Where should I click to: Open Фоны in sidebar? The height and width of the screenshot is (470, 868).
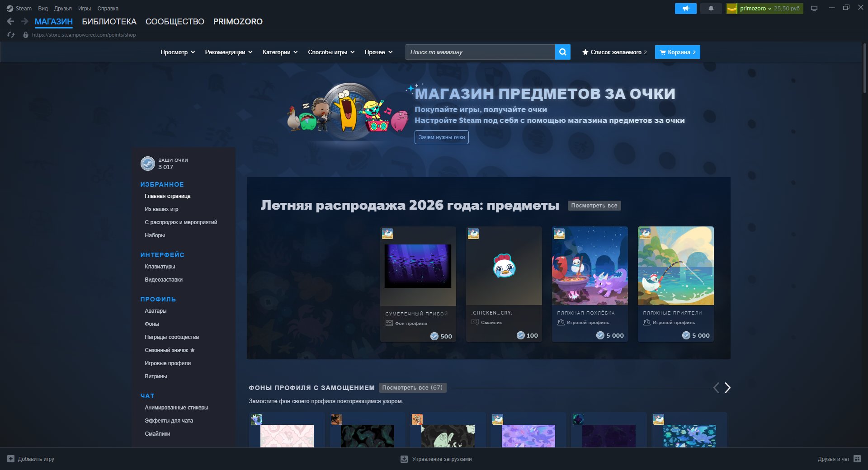point(152,324)
